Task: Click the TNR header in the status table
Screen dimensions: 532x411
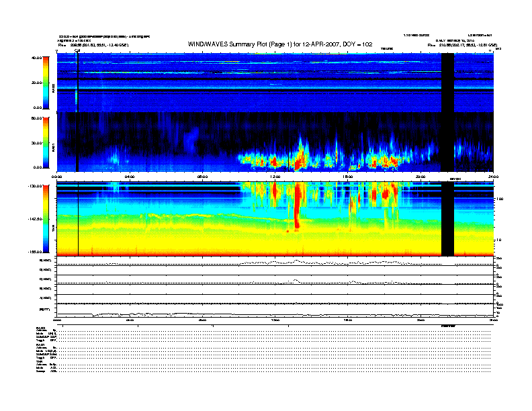Action: pyautogui.click(x=39, y=361)
